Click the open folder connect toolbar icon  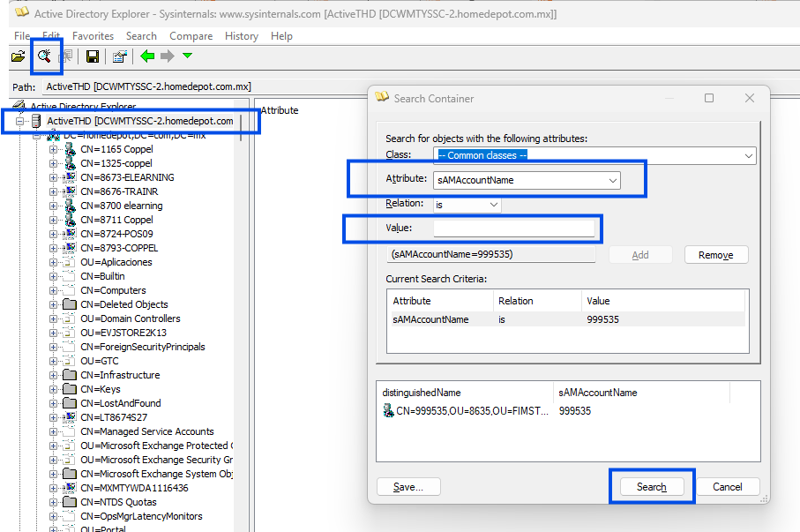18,56
